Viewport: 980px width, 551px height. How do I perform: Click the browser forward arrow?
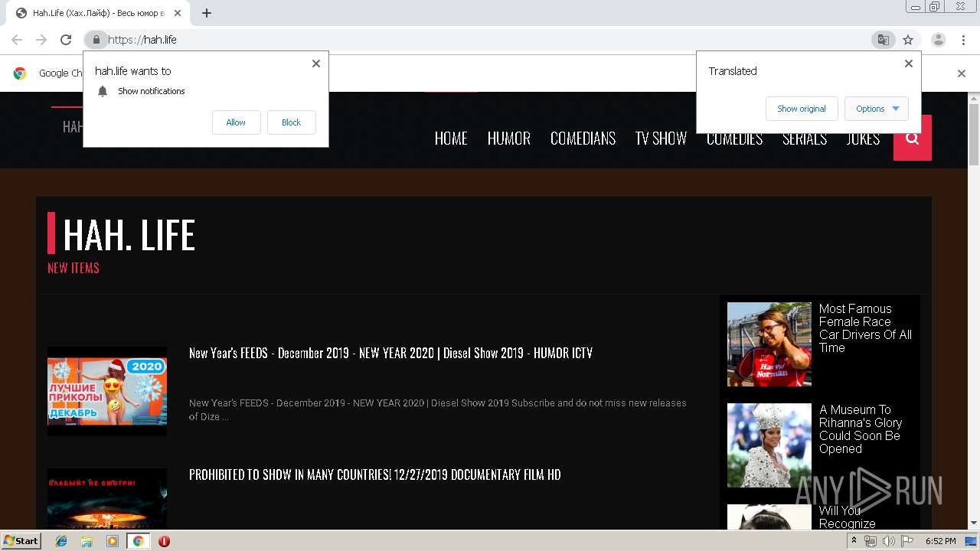pos(41,40)
